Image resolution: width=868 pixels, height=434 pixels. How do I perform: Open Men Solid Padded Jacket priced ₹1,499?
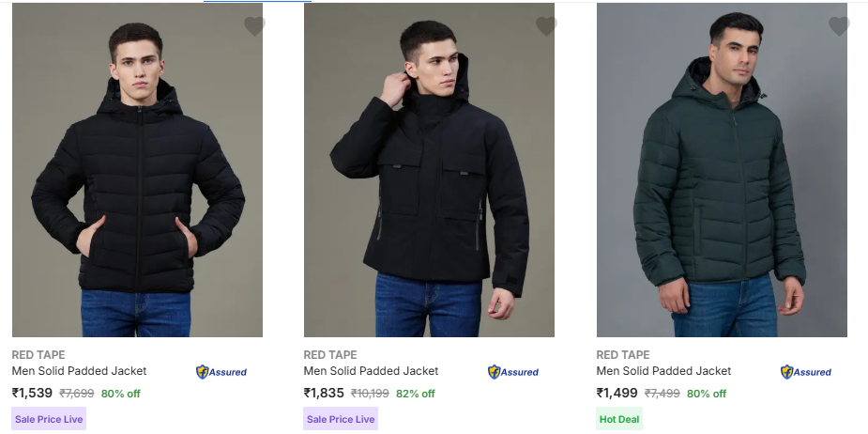point(663,371)
